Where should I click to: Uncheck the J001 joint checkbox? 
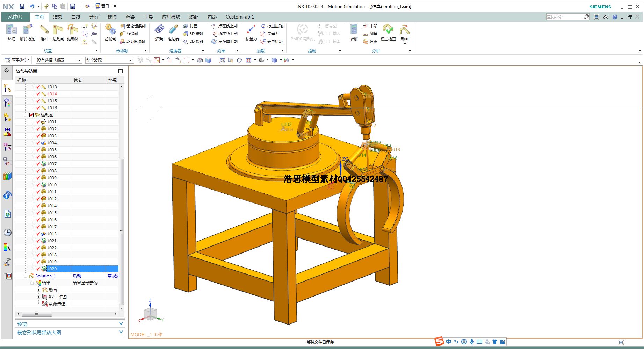tap(38, 122)
